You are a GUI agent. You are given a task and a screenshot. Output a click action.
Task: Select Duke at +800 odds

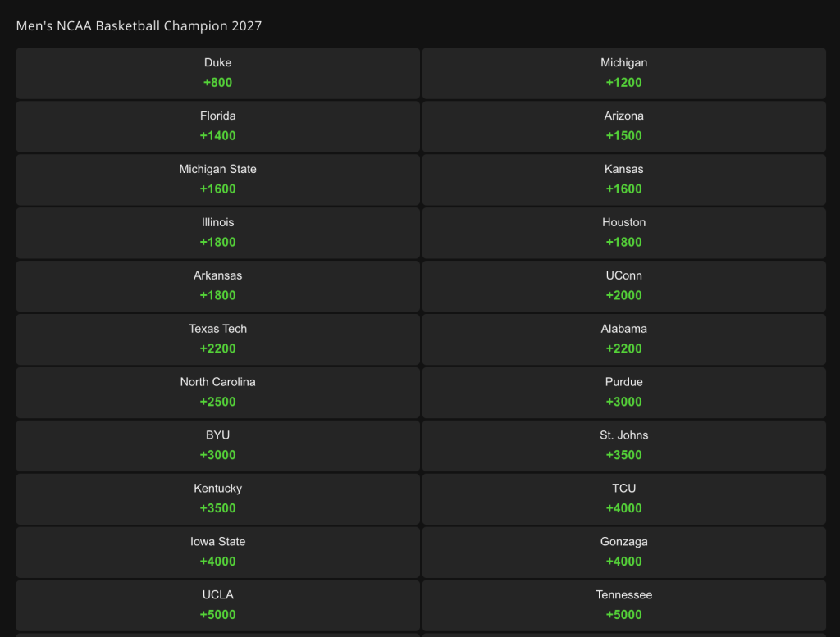217,73
